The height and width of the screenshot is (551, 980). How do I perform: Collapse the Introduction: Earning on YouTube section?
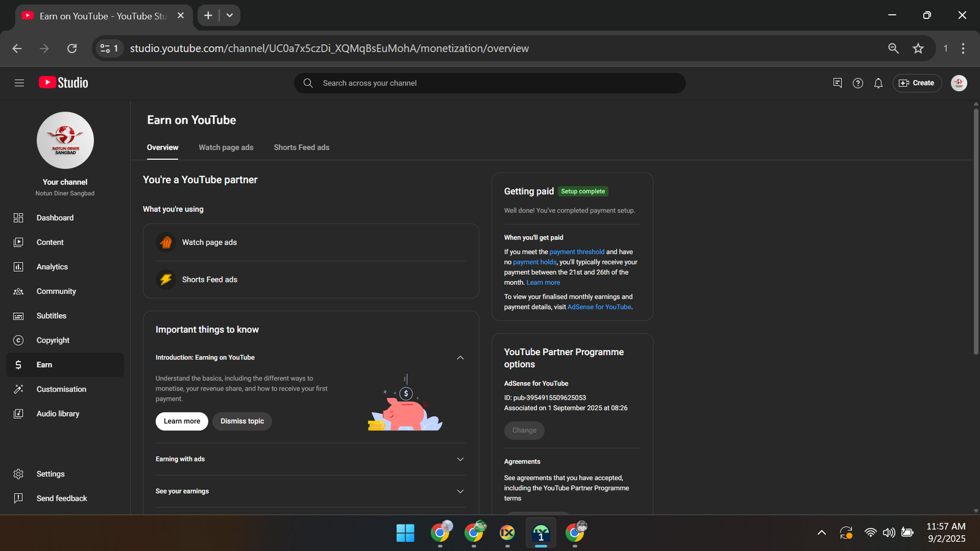point(460,358)
